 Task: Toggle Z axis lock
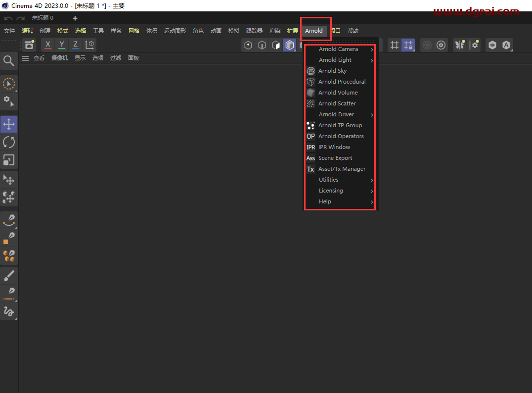(x=75, y=45)
